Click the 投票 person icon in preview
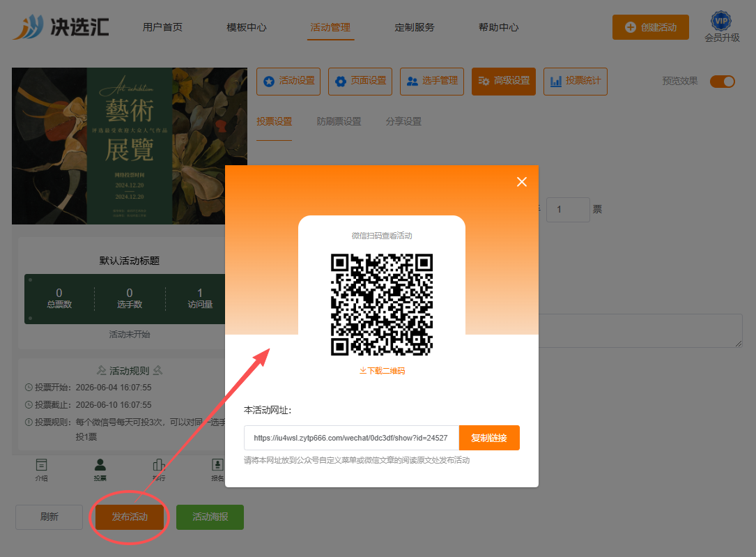This screenshot has width=756, height=557. click(100, 470)
